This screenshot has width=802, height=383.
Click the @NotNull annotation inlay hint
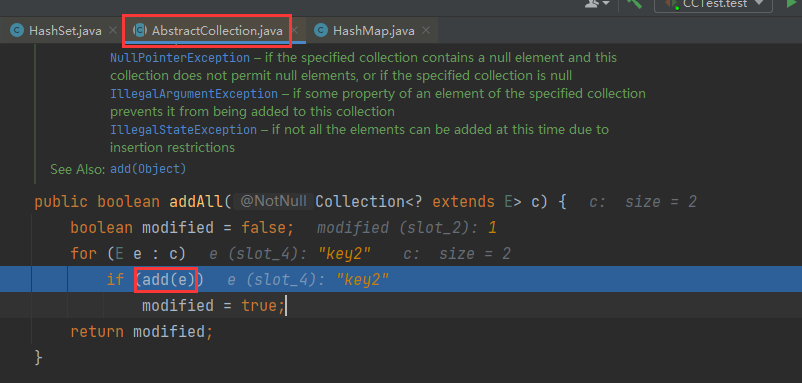273,201
